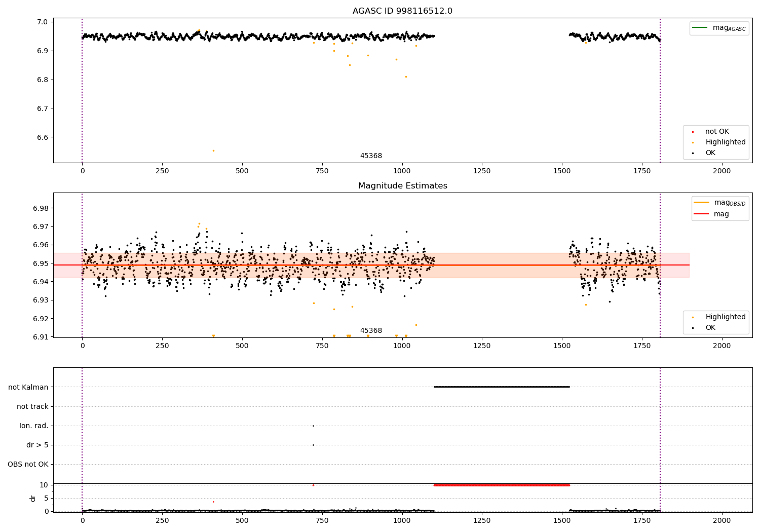
Task: Click the 6.6 y-axis tick label
Action: (x=42, y=137)
